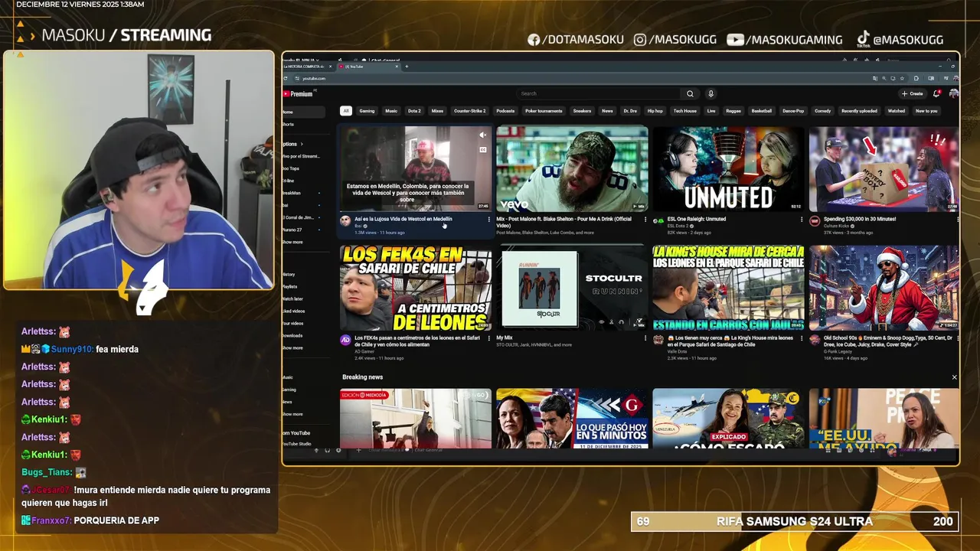Open the Old School 90s Santa thumbnail

pyautogui.click(x=884, y=288)
